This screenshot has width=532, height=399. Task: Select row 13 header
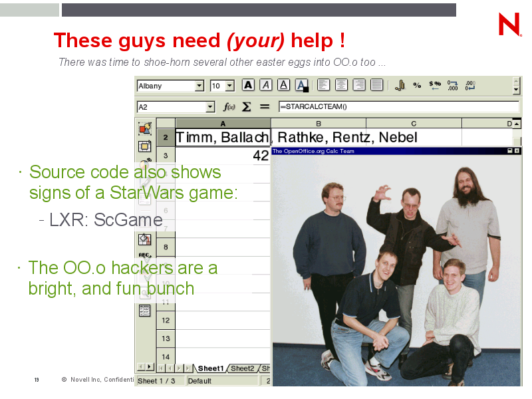tap(166, 338)
